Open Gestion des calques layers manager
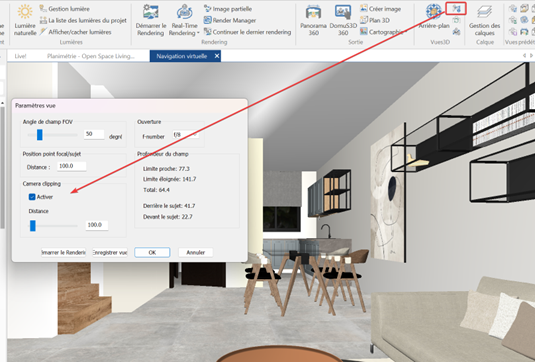This screenshot has height=362, width=535. (x=484, y=12)
